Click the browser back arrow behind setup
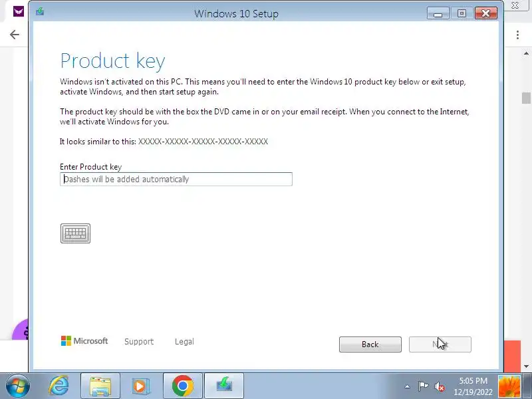Image resolution: width=532 pixels, height=399 pixels. click(14, 35)
